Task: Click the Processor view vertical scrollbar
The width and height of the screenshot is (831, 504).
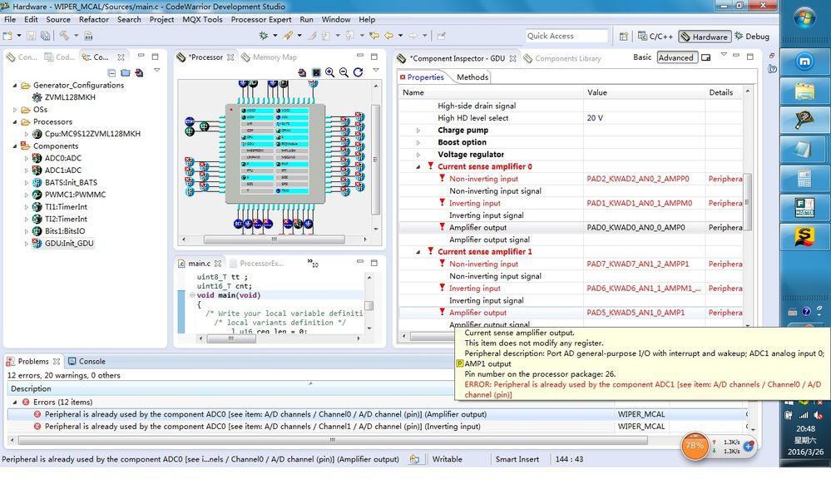Action: (x=375, y=159)
